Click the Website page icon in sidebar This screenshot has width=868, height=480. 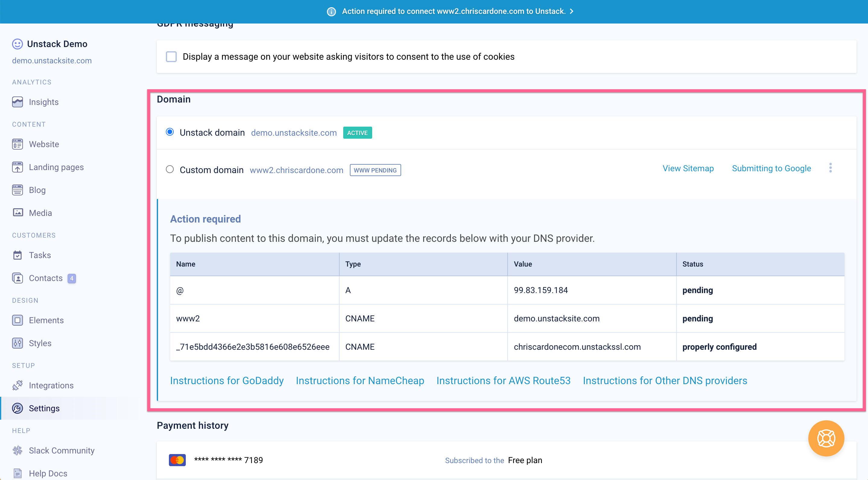click(17, 144)
